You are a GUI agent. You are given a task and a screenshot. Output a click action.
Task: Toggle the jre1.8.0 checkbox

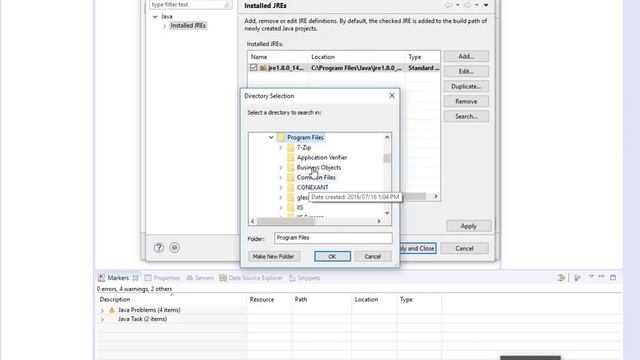253,68
